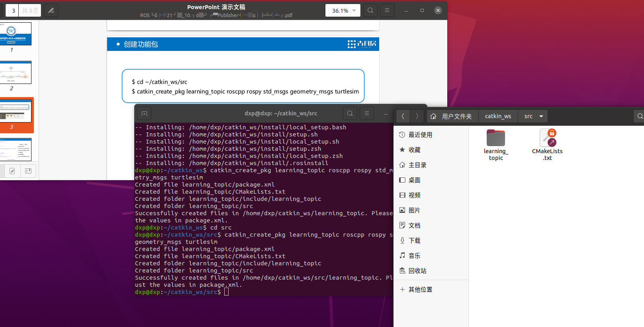The width and height of the screenshot is (644, 327).
Task: Open 桌面 (Desktop) in Files sidebar
Action: 431,180
